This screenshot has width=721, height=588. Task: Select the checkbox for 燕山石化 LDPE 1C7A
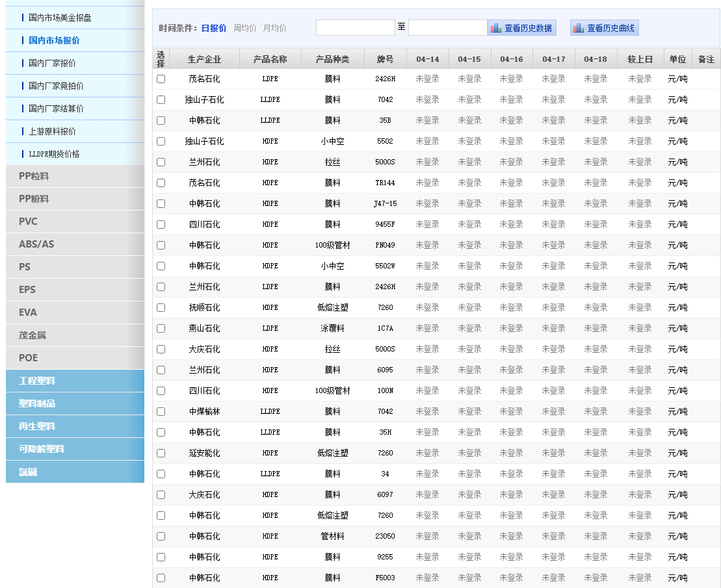pyautogui.click(x=161, y=328)
